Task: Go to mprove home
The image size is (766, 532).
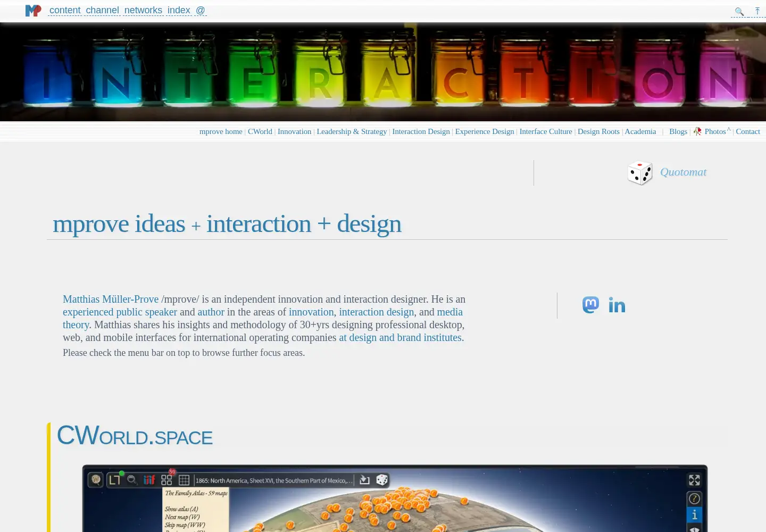Action: (221, 131)
